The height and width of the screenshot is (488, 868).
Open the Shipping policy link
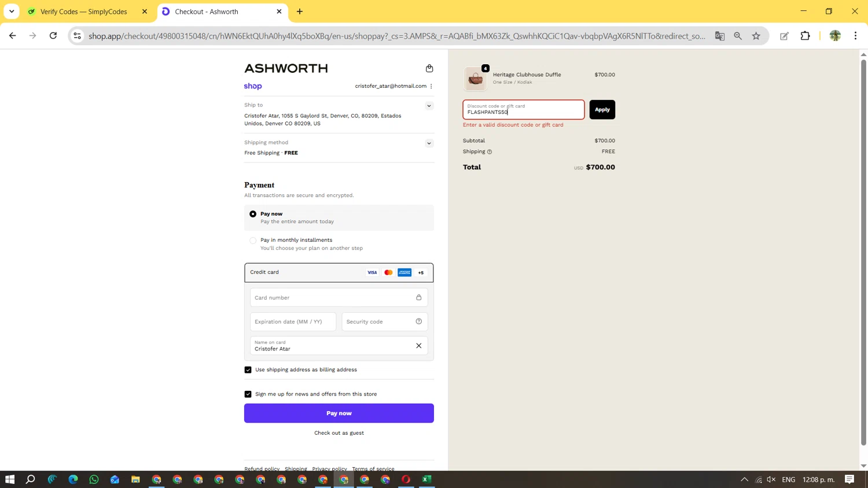[296, 469]
